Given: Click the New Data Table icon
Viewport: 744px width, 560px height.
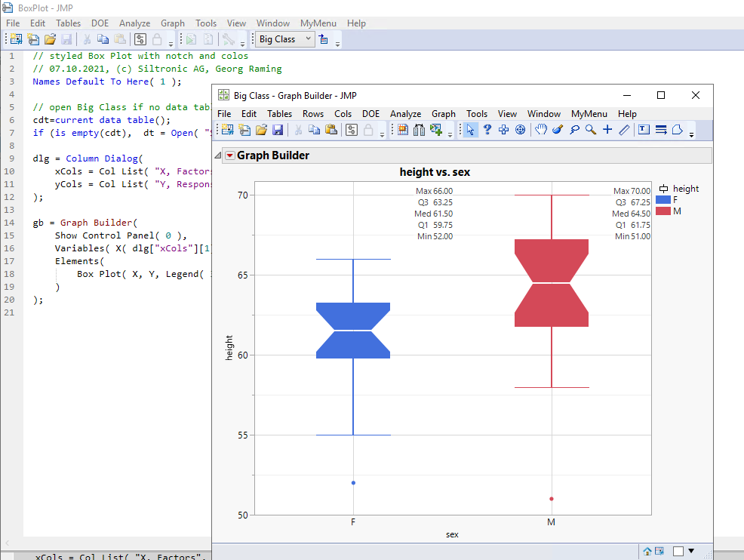Looking at the screenshot, I should [x=226, y=129].
